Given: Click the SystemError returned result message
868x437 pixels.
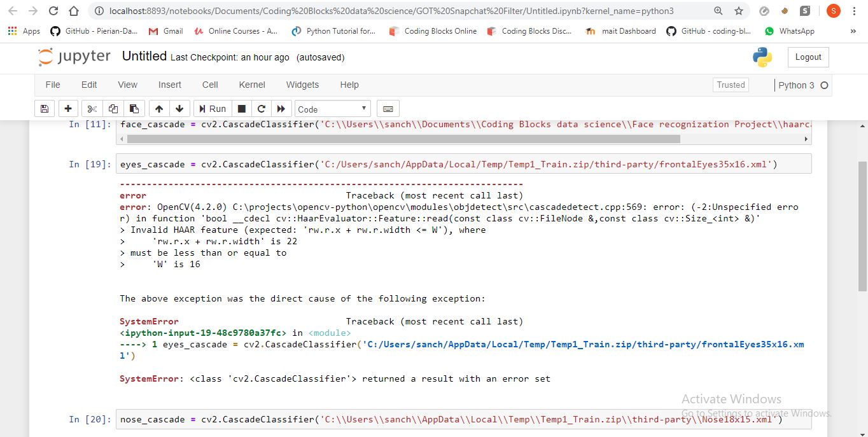Looking at the screenshot, I should click(x=335, y=378).
